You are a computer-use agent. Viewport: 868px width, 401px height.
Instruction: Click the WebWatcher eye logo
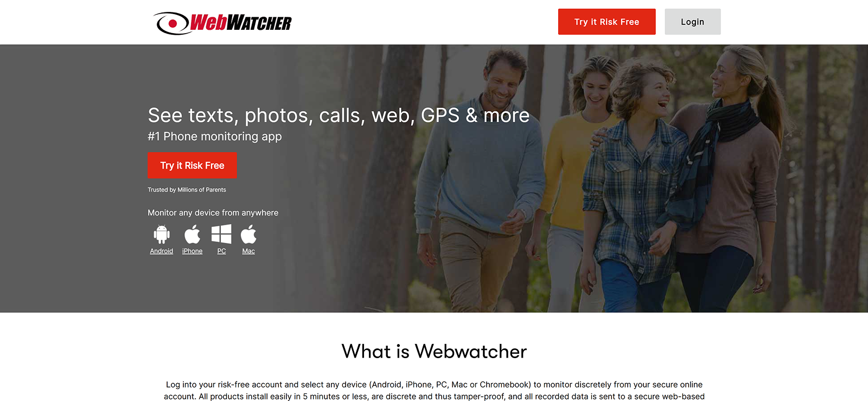(x=172, y=23)
